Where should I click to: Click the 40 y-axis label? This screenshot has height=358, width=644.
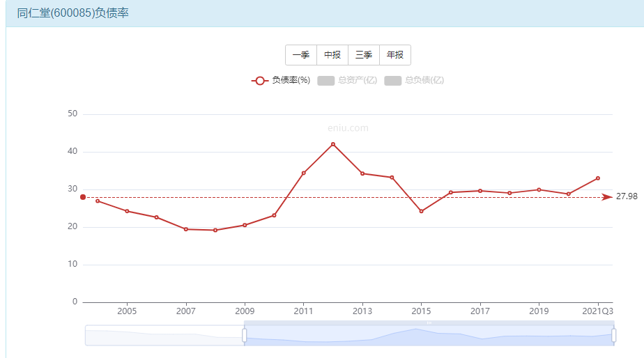[x=72, y=152]
